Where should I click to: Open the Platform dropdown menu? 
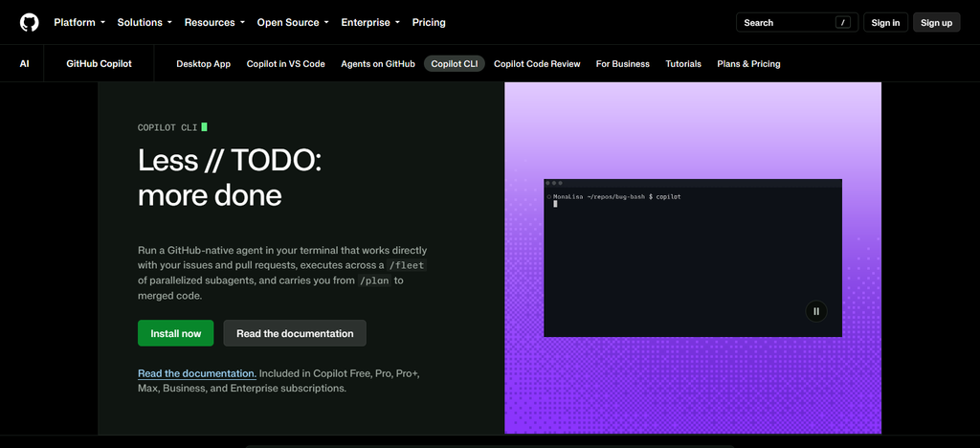click(79, 22)
